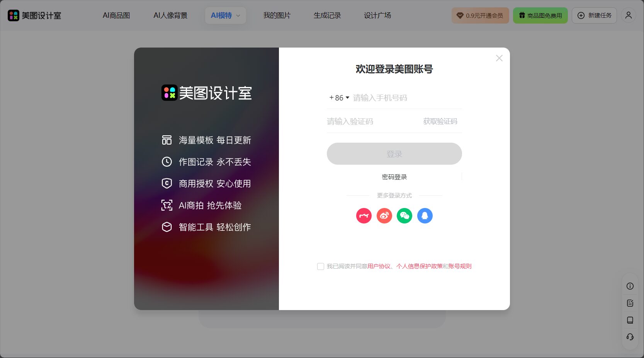Click the Meitu login icon
This screenshot has width=644, height=358.
[x=364, y=216]
